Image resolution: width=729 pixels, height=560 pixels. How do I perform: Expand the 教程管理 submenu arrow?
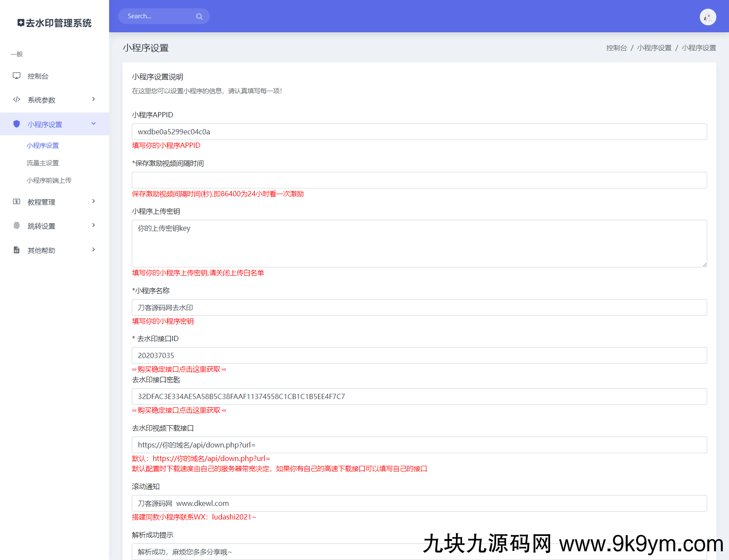point(93,201)
